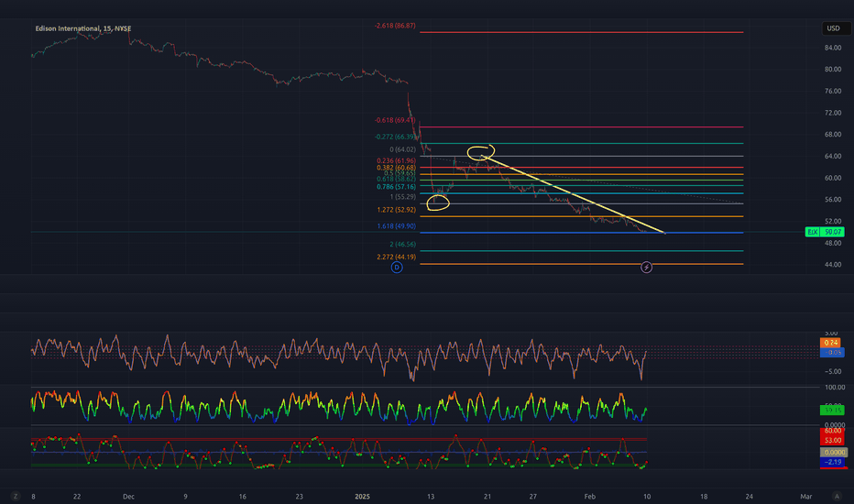This screenshot has width=854, height=504.
Task: Click 84.00 on the price axis
Action: [833, 48]
